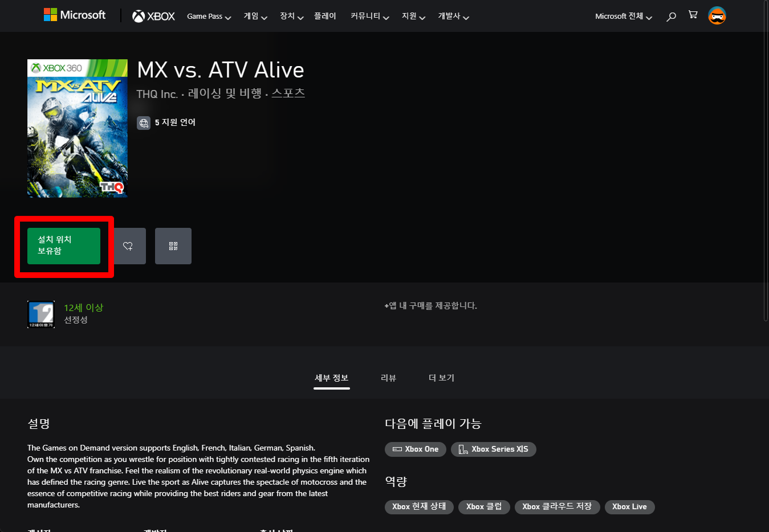
Task: Expand the Microsoft 전체 dropdown
Action: [x=624, y=17]
